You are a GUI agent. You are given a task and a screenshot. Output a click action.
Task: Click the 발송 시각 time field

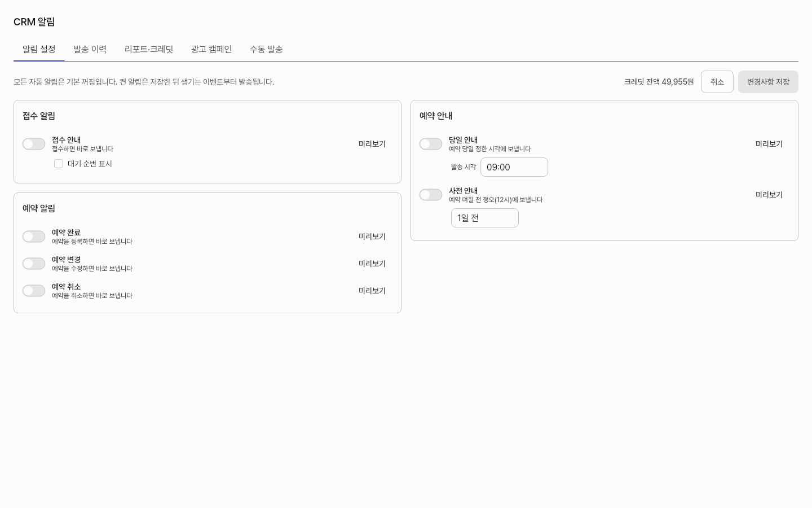[x=514, y=167]
